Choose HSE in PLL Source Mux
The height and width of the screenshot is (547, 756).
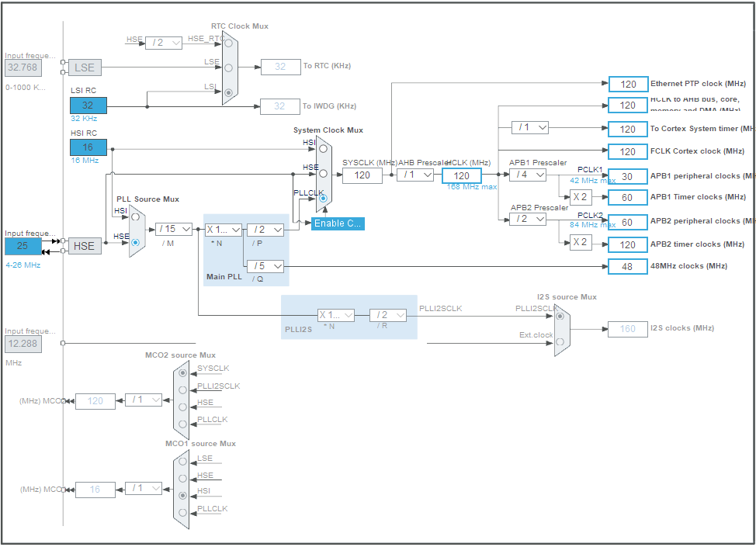136,242
